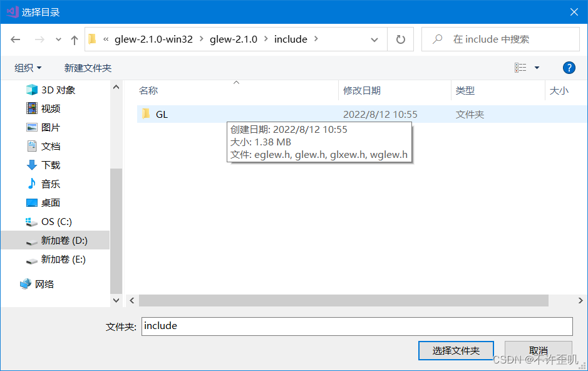This screenshot has width=588, height=371.
Task: Go up to the parent folder
Action: (x=74, y=39)
